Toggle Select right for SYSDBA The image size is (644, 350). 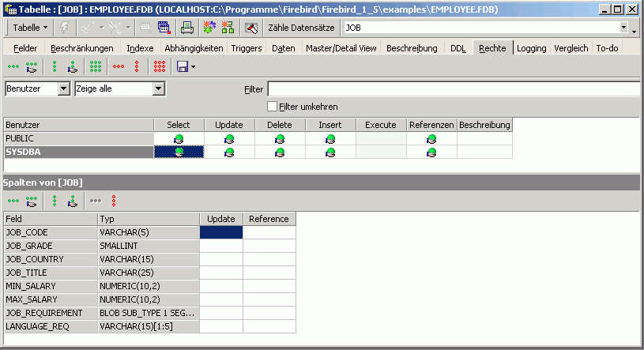(179, 152)
